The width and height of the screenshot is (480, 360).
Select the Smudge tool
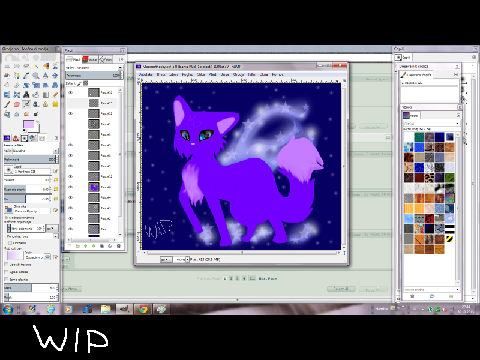(x=26, y=114)
